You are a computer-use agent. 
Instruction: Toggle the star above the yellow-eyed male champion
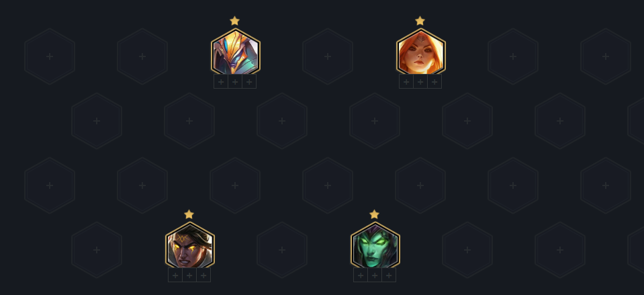coord(189,214)
